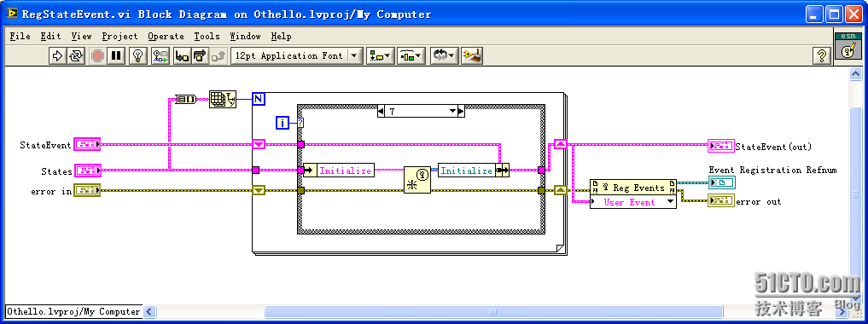Screen dimensions: 868x324
Task: Click the esm VI icon pane
Action: tap(848, 46)
